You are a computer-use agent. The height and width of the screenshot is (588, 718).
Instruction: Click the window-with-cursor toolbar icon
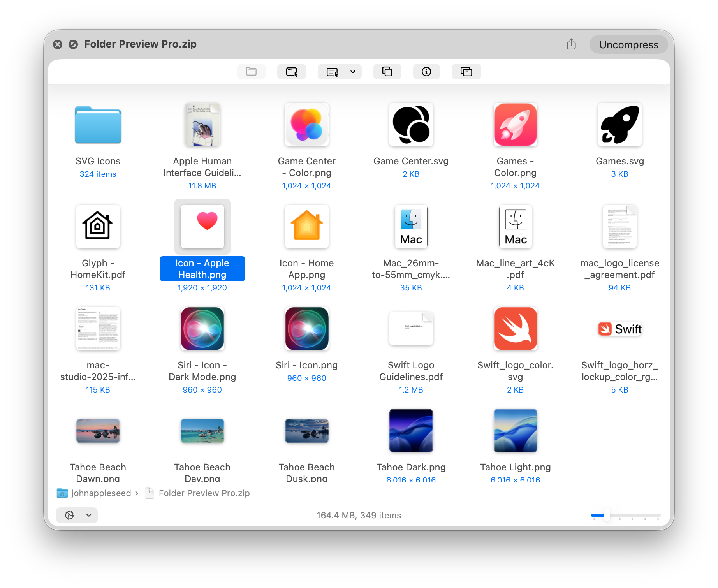pos(291,72)
